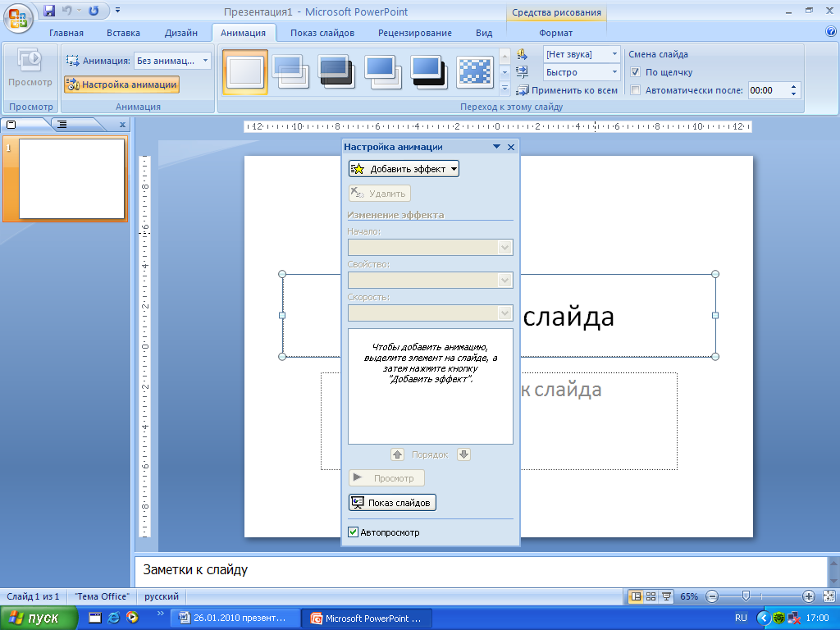Click the zoom slider handle

746,596
